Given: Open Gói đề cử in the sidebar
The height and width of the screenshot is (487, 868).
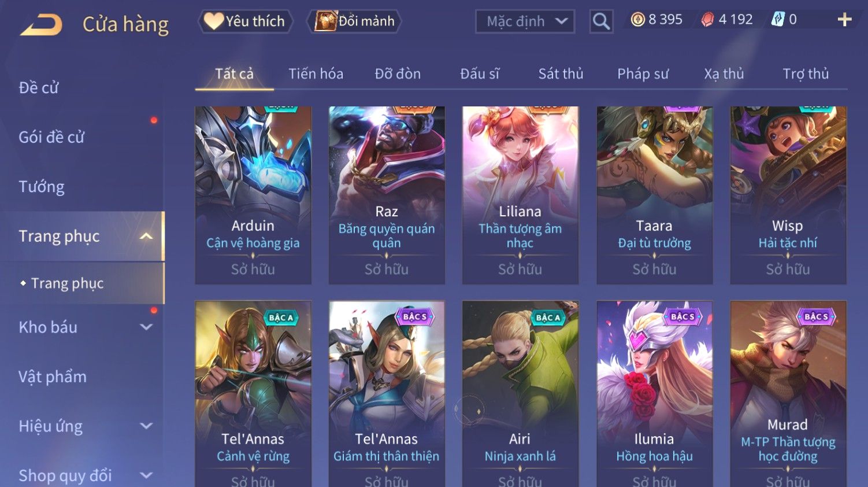Looking at the screenshot, I should [x=51, y=137].
